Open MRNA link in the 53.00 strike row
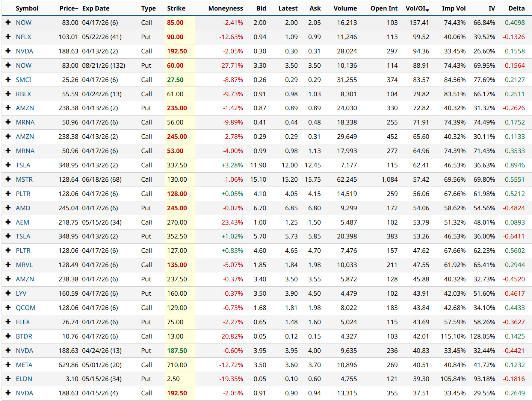 (25, 151)
